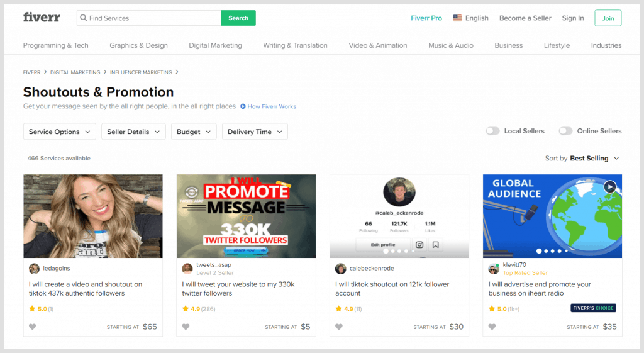Click the Instagram icon in calebeckenrode thumbnail

pyautogui.click(x=419, y=245)
